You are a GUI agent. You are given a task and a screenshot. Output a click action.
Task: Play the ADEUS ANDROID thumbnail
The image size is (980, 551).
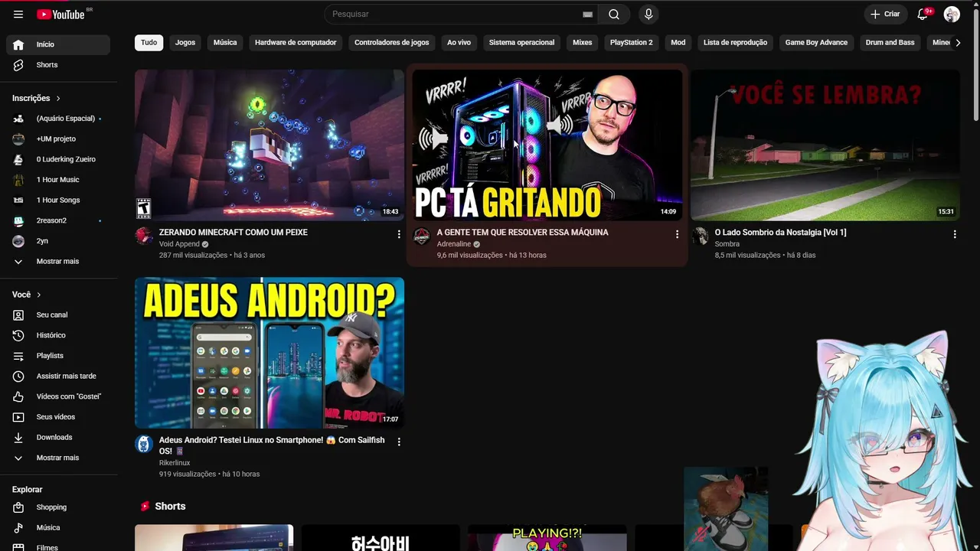coord(269,353)
